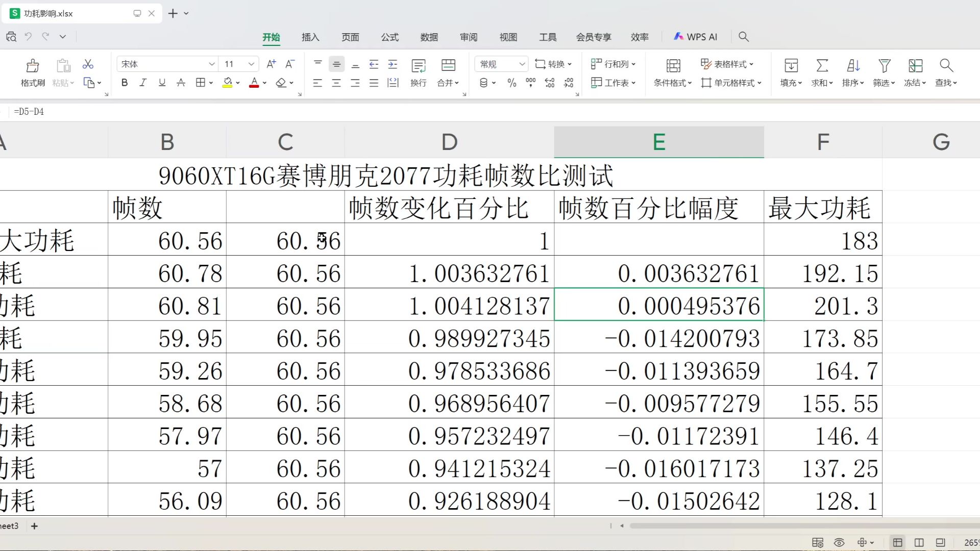
Task: Open WPS AI
Action: click(x=695, y=37)
